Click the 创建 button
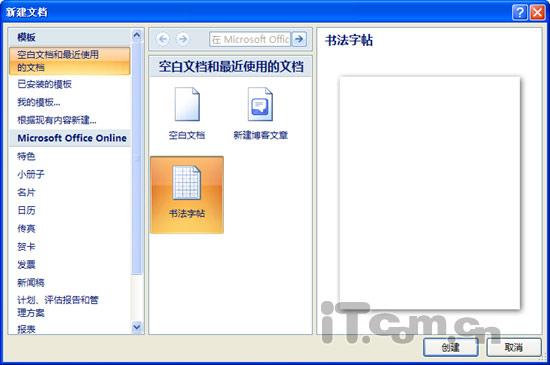Viewport: 550px width, 365px height. (x=451, y=347)
